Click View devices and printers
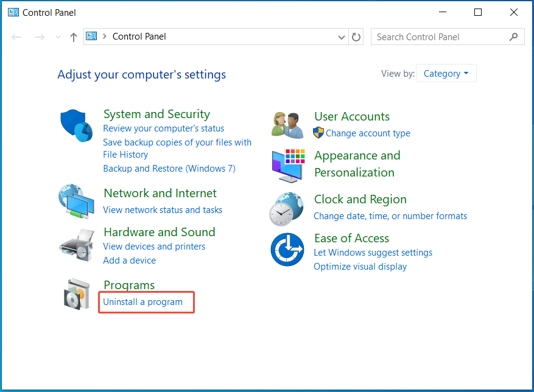 click(154, 247)
